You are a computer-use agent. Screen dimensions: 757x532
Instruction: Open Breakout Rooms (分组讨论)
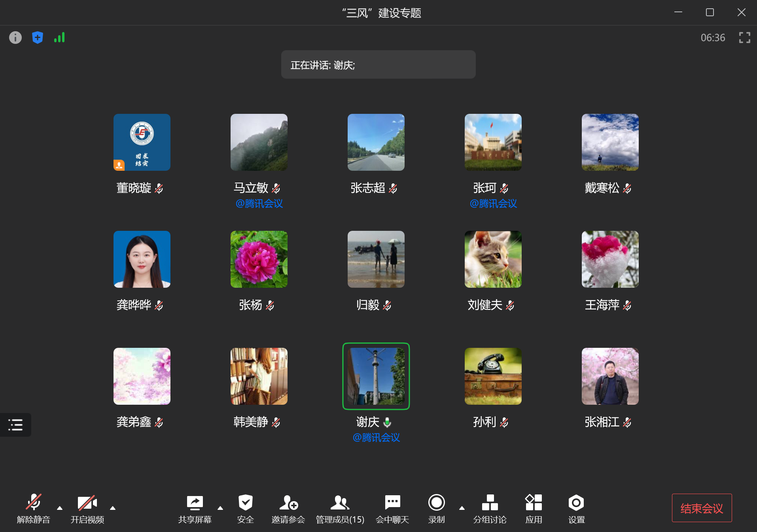coord(490,508)
